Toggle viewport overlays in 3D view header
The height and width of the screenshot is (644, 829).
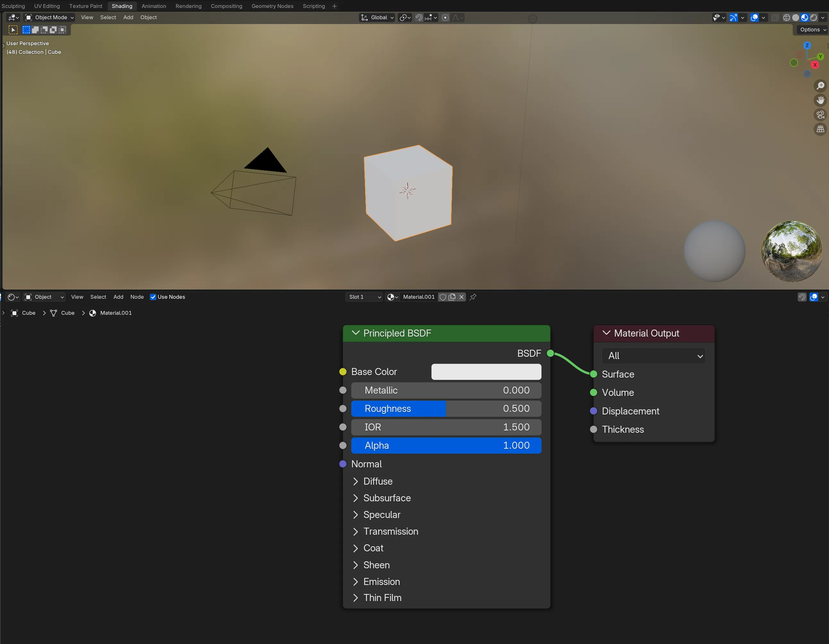point(755,17)
